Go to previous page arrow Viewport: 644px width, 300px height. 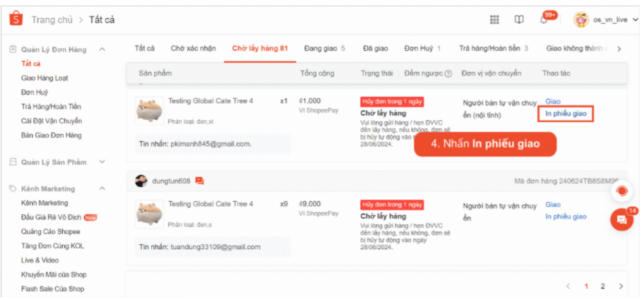(x=568, y=287)
